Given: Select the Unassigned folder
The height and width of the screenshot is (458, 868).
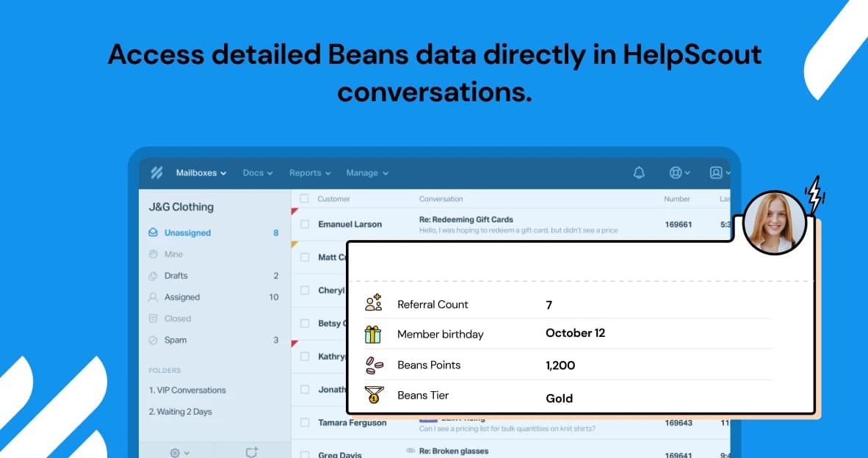Looking at the screenshot, I should coord(187,233).
